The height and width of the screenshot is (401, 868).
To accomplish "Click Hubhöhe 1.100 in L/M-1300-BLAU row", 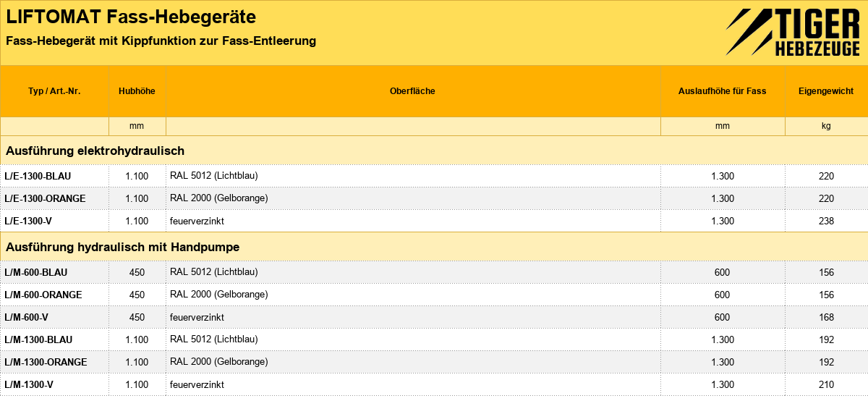I will pyautogui.click(x=137, y=339).
